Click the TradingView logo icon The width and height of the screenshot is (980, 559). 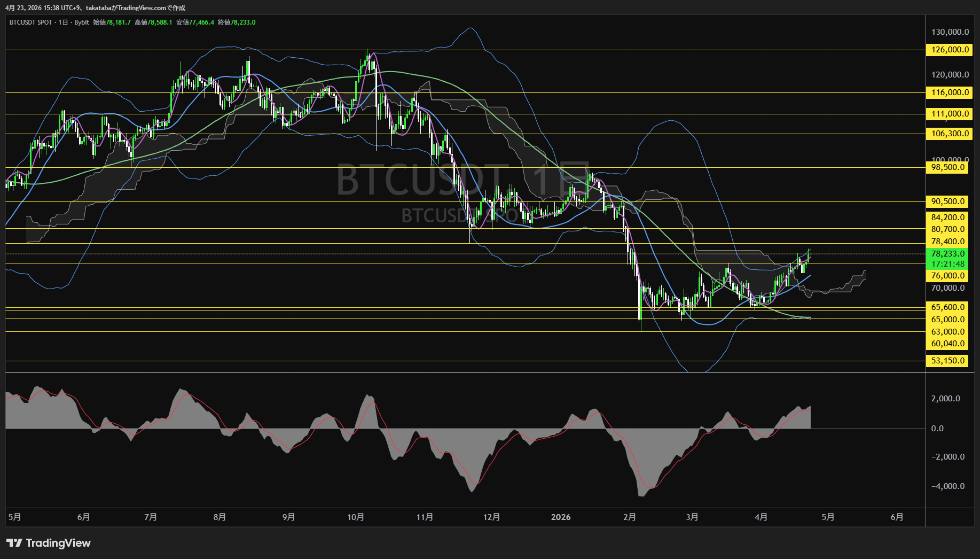click(14, 543)
